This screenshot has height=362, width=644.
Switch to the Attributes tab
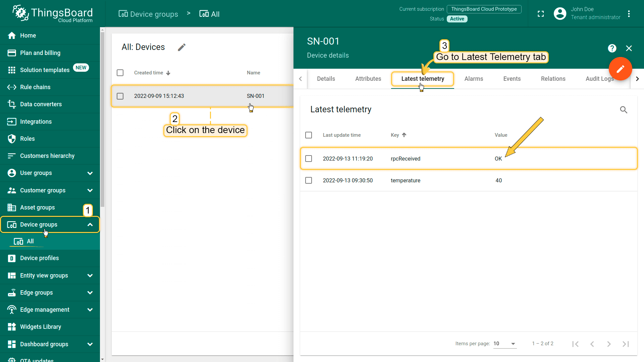[368, 79]
